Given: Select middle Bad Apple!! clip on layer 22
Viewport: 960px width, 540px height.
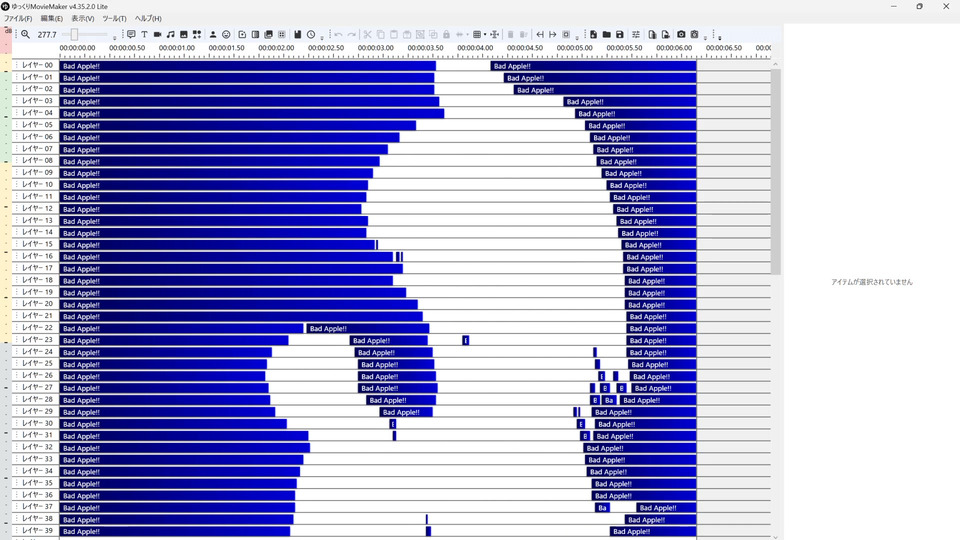Looking at the screenshot, I should pos(367,328).
